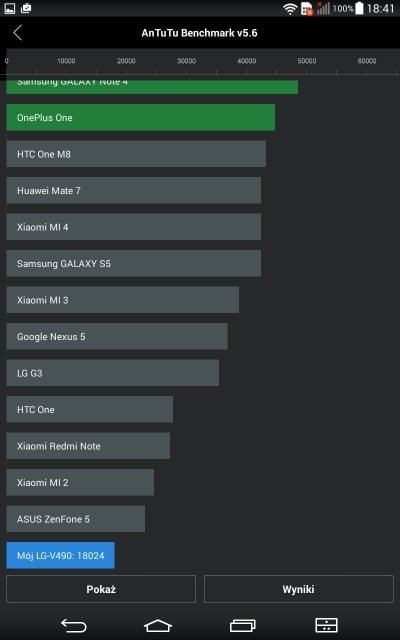Tap the Android home navigation button
The width and height of the screenshot is (400, 640).
(158, 625)
